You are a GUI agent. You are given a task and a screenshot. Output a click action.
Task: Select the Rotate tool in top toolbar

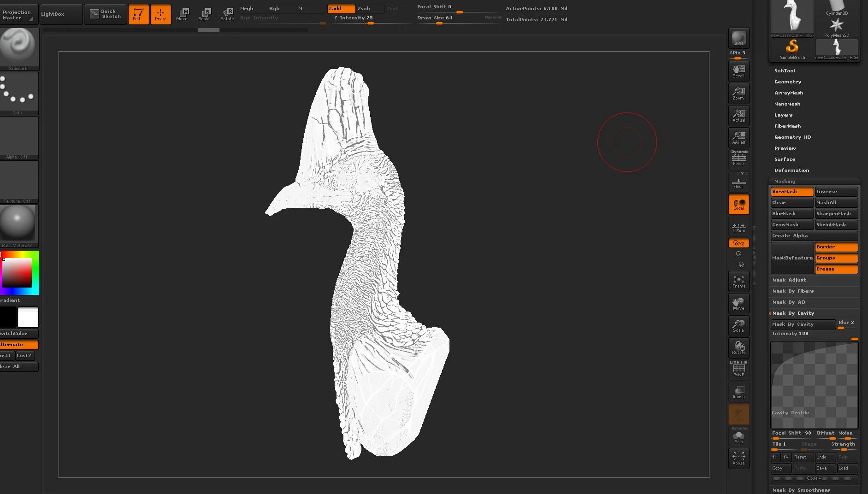[x=227, y=14]
